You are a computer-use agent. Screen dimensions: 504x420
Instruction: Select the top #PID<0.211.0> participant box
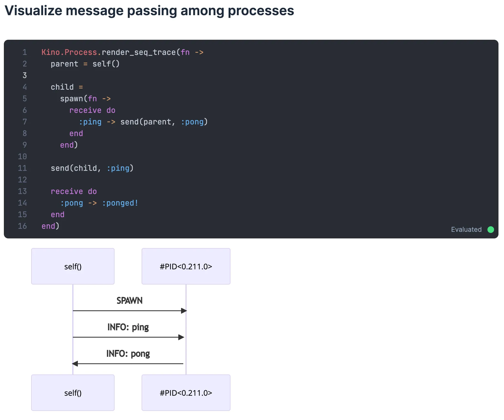click(x=186, y=266)
